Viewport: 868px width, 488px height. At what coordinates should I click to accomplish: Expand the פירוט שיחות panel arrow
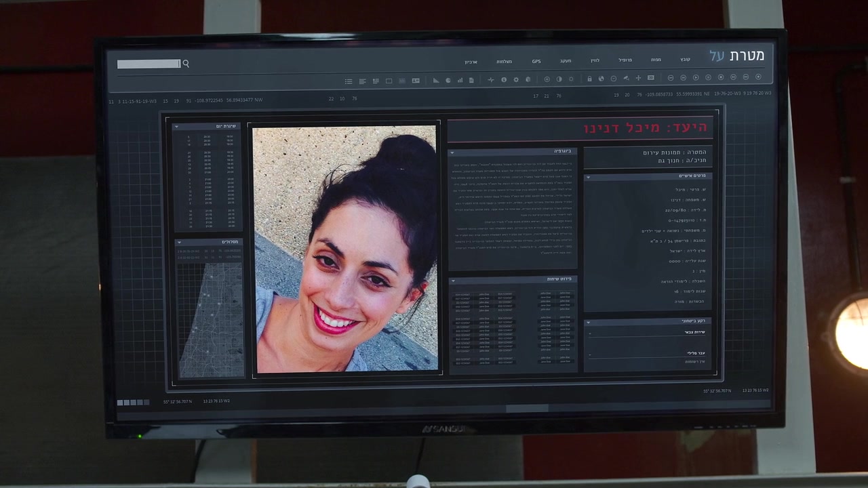tap(452, 280)
